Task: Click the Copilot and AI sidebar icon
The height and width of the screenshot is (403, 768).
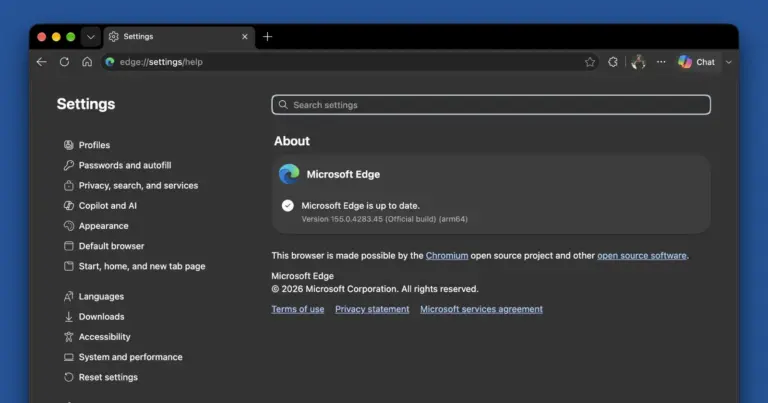Action: (x=69, y=206)
